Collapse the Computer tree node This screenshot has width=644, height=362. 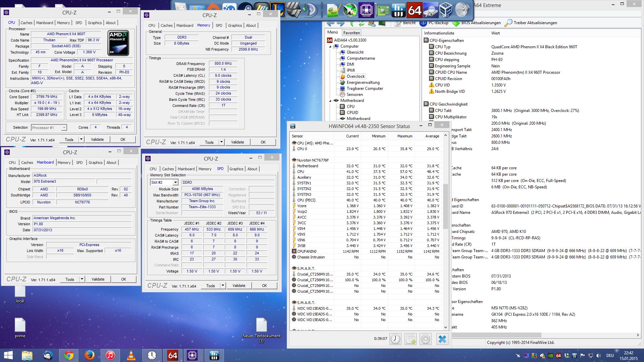(x=330, y=47)
